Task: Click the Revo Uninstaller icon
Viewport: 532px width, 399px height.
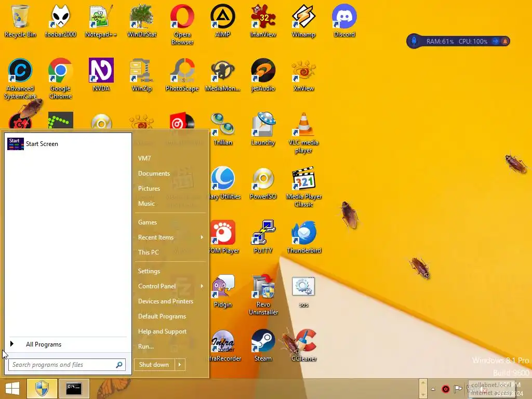Action: [x=263, y=295]
